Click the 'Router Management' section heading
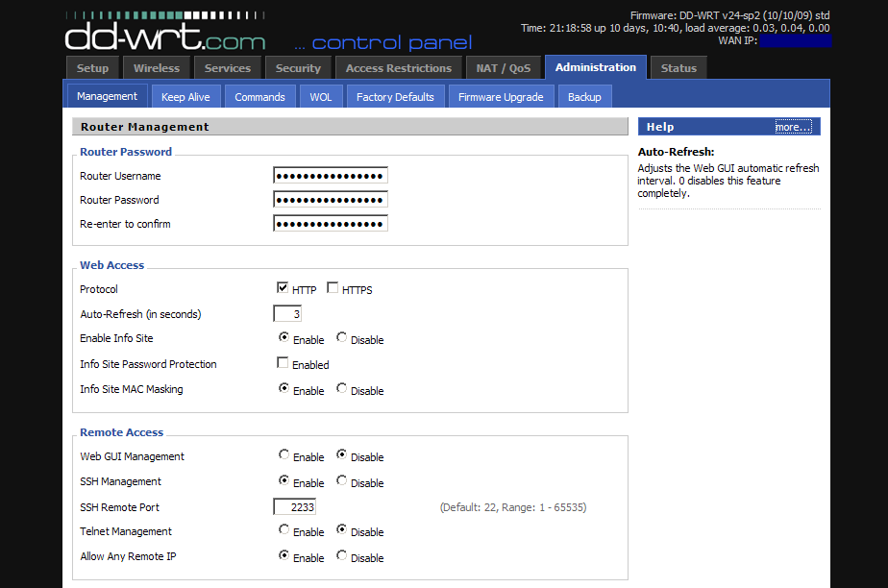Image resolution: width=888 pixels, height=588 pixels. (145, 127)
